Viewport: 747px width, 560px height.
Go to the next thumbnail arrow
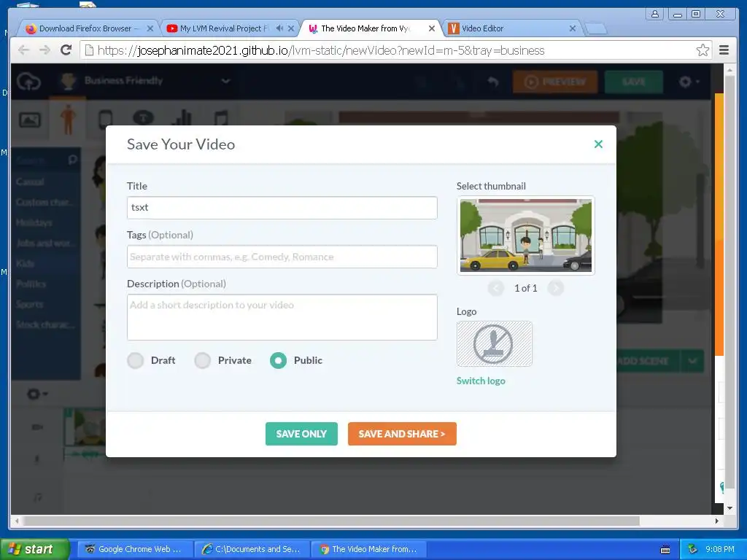coord(555,288)
